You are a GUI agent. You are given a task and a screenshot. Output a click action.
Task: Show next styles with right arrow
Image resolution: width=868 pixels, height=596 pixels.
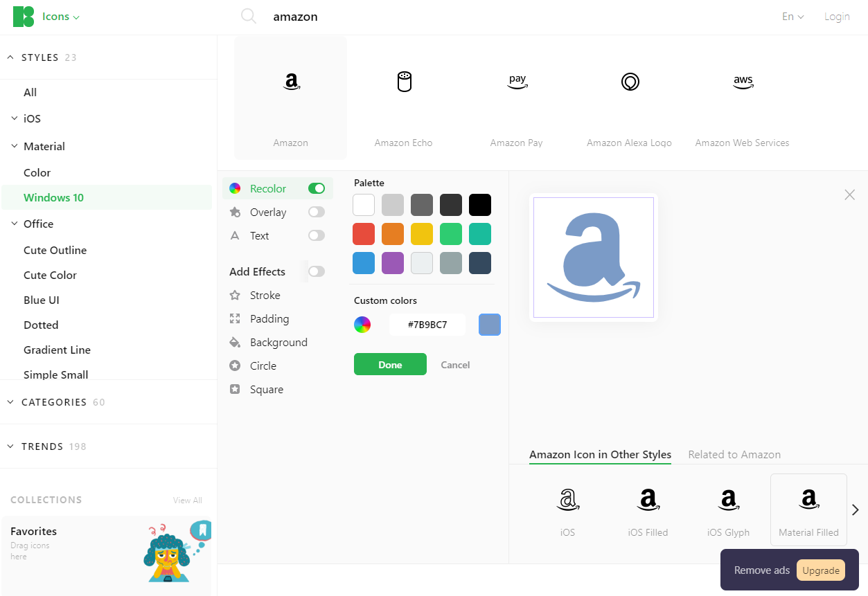point(856,509)
